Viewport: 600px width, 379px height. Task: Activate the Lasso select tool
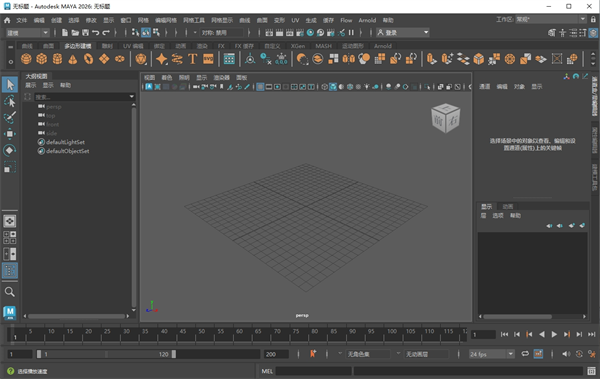[x=10, y=101]
